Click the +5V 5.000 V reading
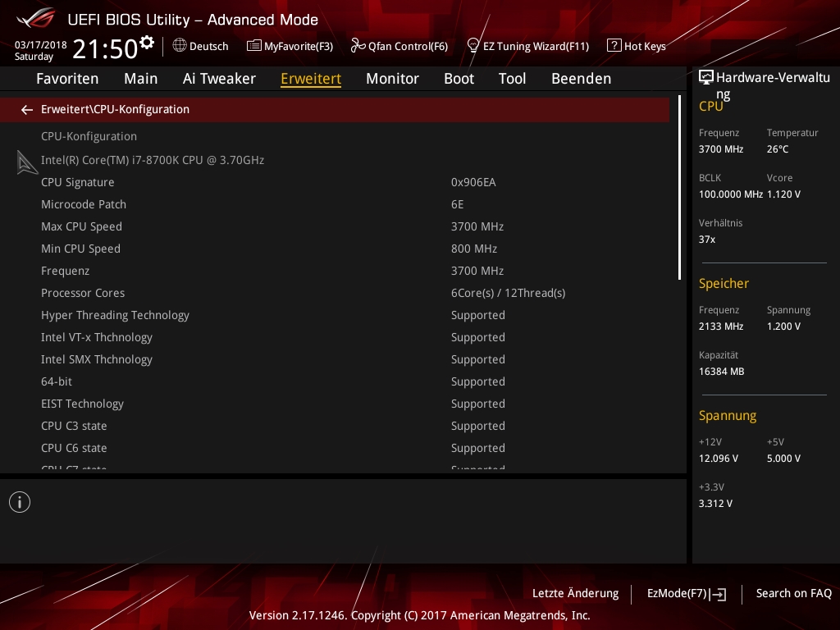Image resolution: width=840 pixels, height=630 pixels. (x=783, y=459)
